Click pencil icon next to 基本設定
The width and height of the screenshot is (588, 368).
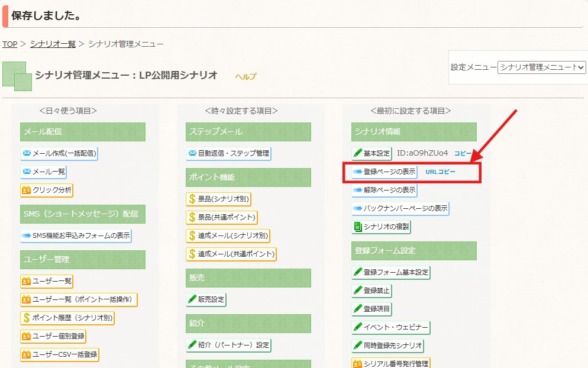pos(358,153)
